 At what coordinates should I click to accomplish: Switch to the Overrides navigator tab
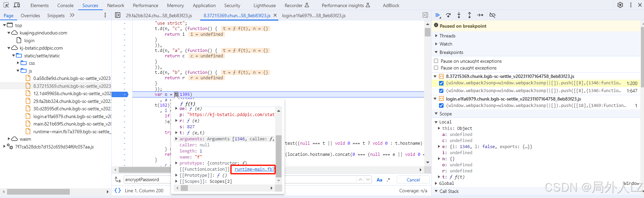coord(30,16)
